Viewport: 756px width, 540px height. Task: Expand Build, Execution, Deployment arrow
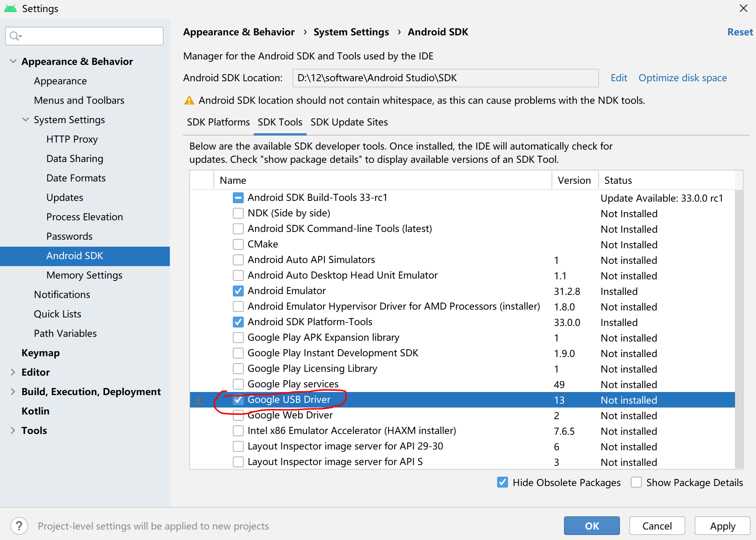pos(13,392)
